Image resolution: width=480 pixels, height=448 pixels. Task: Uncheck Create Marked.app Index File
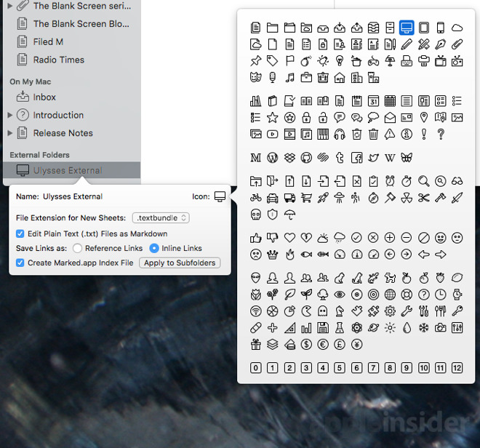point(20,263)
